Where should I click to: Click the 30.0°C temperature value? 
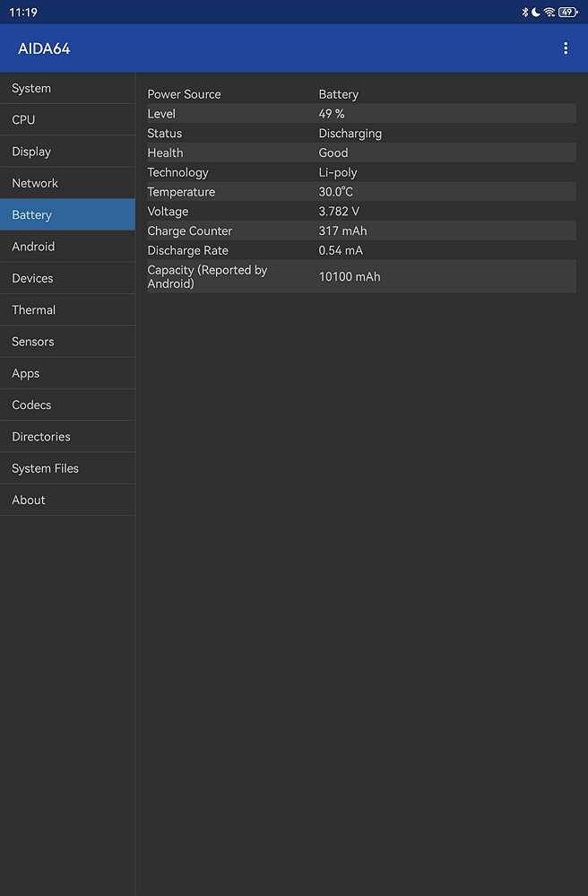[x=335, y=192]
